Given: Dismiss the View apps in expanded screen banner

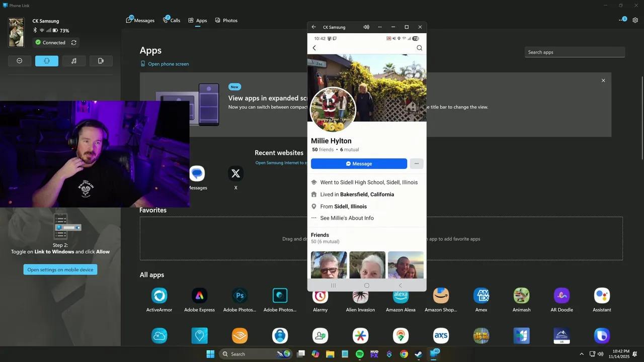Looking at the screenshot, I should coord(603,80).
